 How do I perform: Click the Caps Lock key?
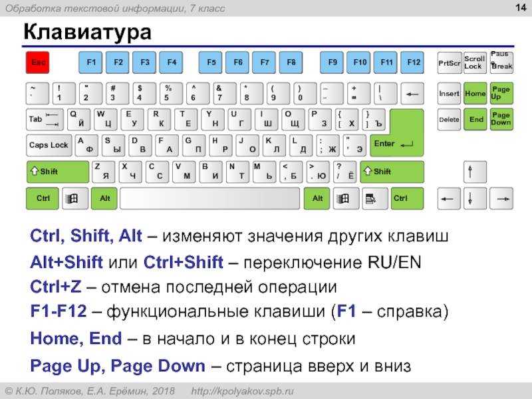tap(49, 145)
